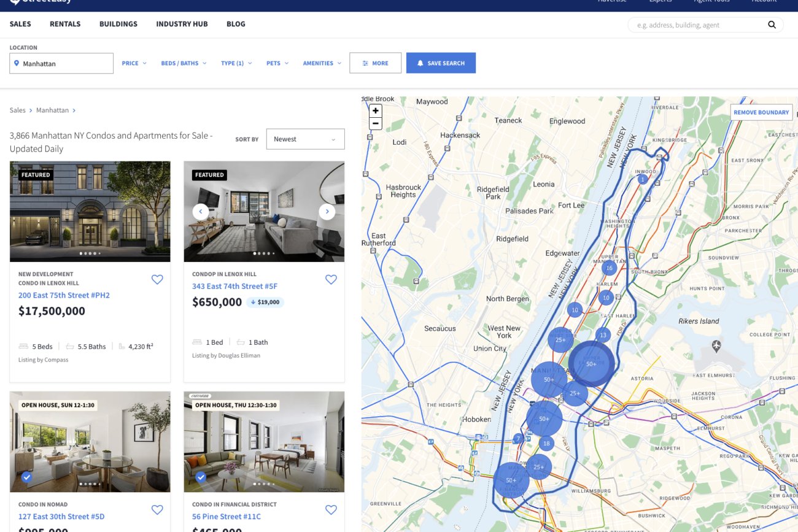Show previous photo of 343 East 74th Street
Viewport: 798px width, 532px height.
point(201,212)
